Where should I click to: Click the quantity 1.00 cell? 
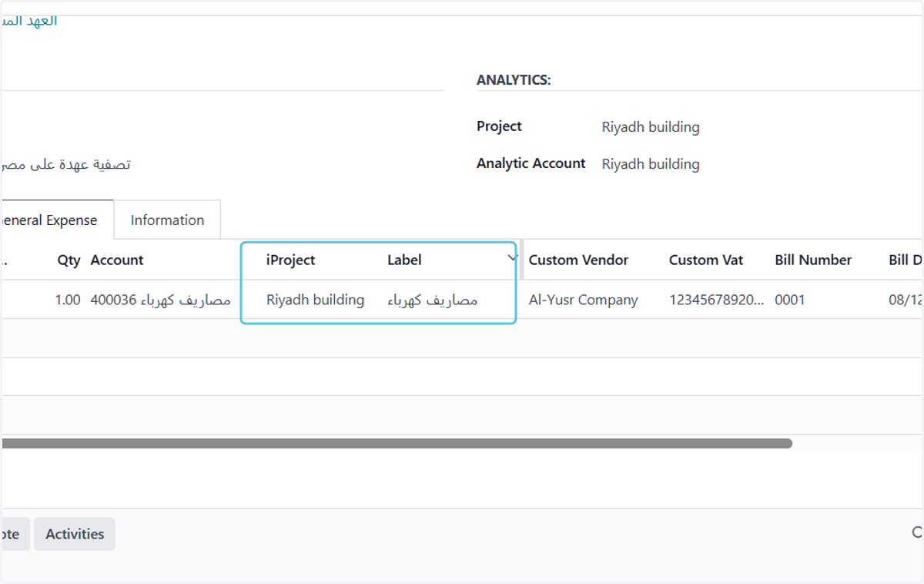click(x=68, y=300)
